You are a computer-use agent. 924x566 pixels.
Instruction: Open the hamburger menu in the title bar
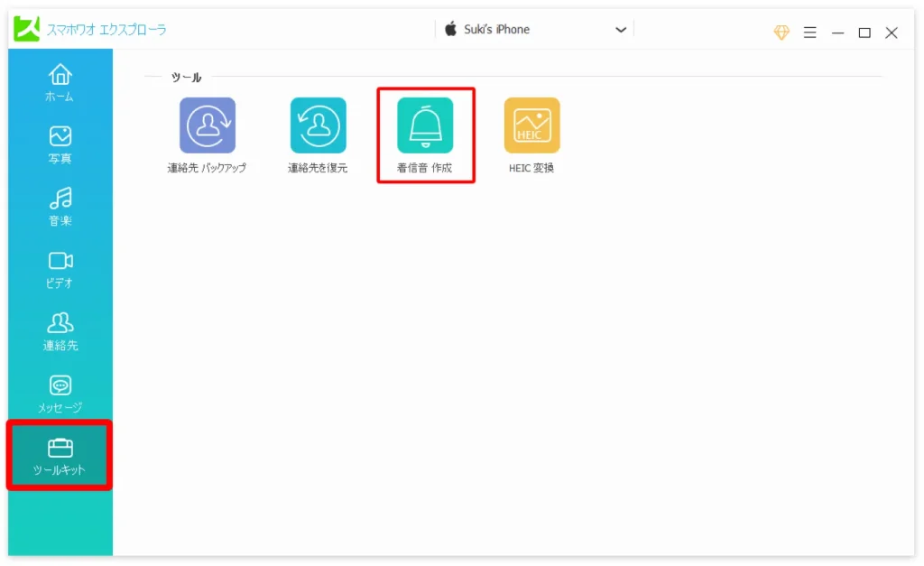coord(810,32)
